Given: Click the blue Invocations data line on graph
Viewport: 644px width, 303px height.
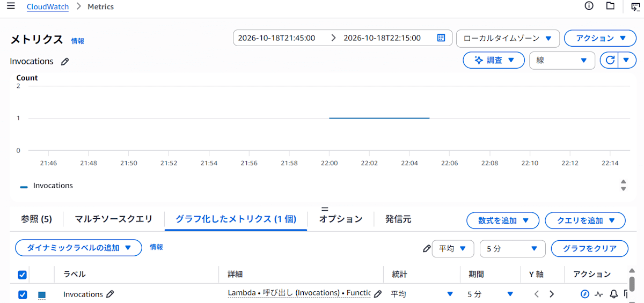Looking at the screenshot, I should pos(379,118).
